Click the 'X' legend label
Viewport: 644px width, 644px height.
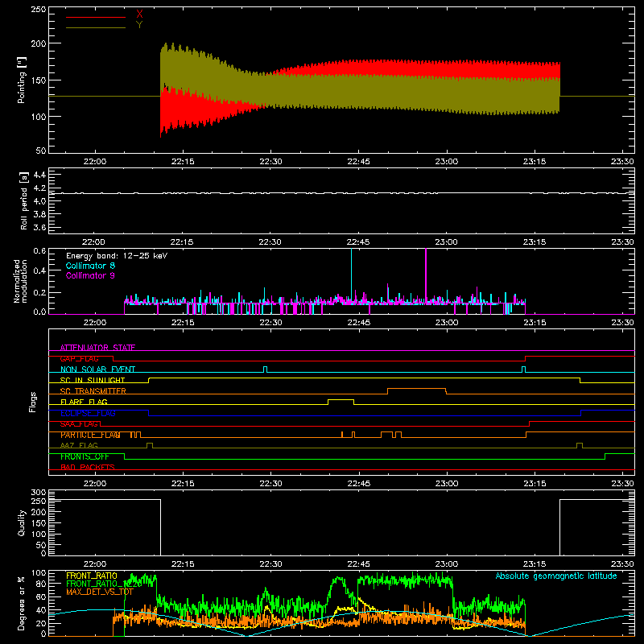coord(139,14)
